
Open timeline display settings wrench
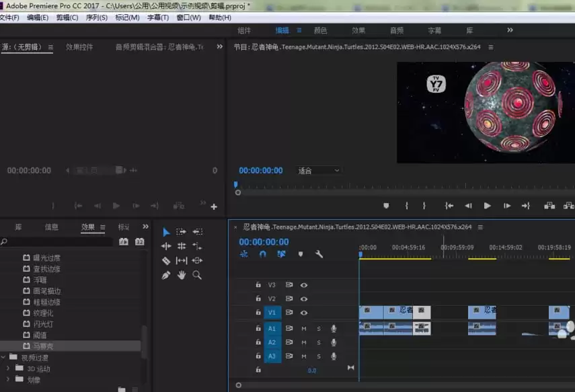319,254
